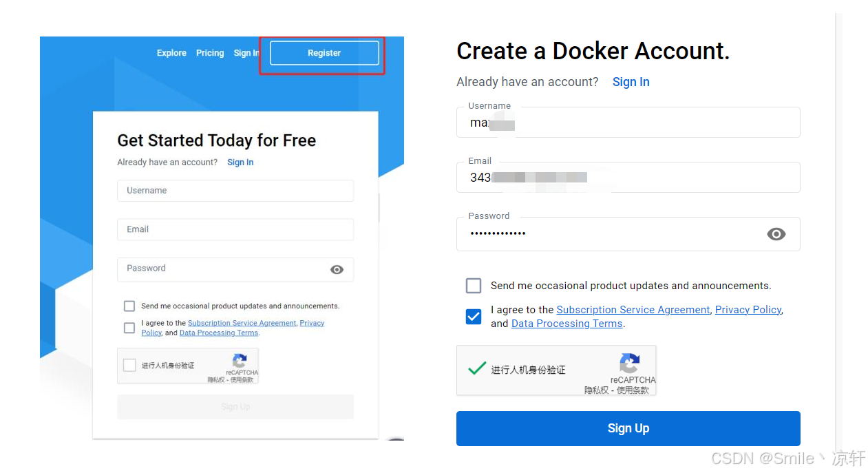Focus Username field in Get Started form
The width and height of the screenshot is (868, 473).
point(235,191)
